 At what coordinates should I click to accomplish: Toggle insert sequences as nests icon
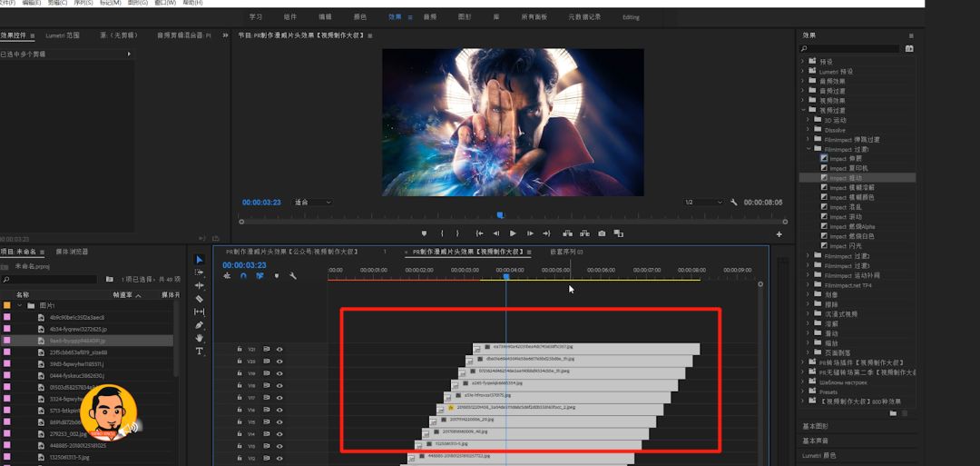tap(227, 276)
